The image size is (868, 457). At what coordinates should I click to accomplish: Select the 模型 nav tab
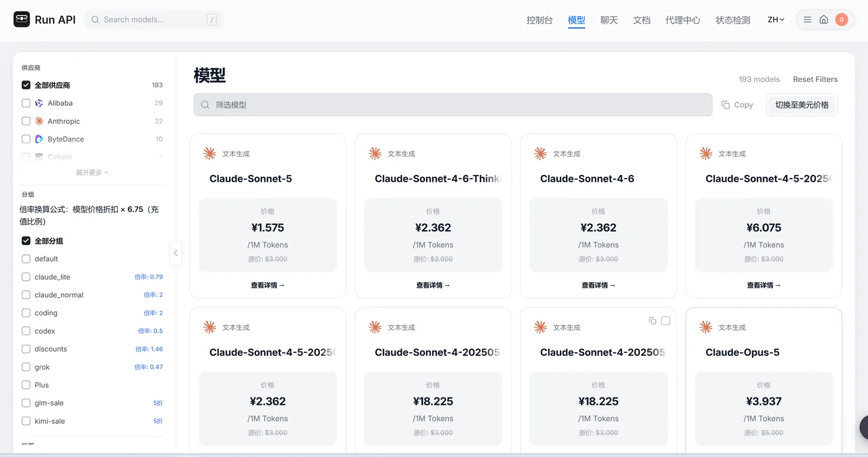577,20
